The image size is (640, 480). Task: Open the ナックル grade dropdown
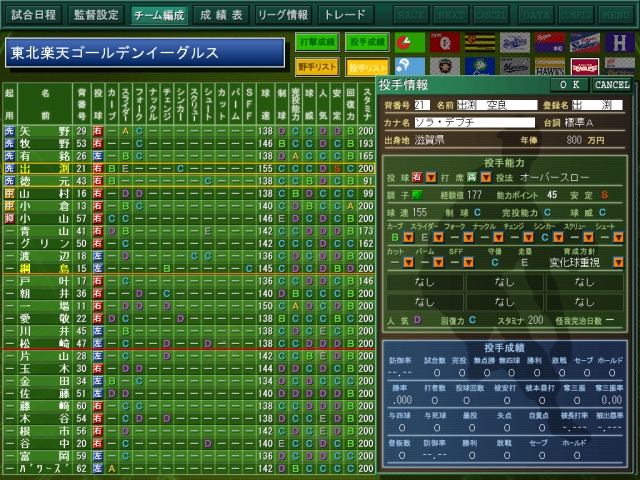pos(498,237)
